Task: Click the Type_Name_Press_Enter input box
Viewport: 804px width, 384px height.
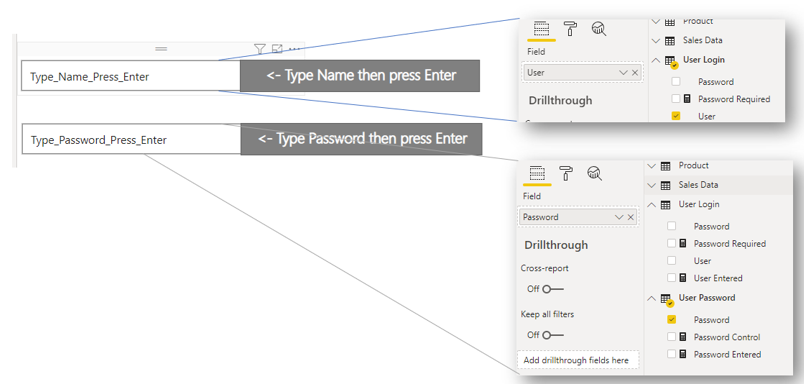Action: coord(131,76)
